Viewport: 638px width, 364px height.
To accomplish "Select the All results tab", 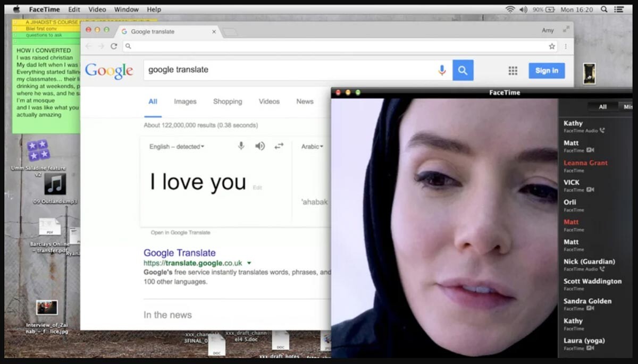I will 153,101.
